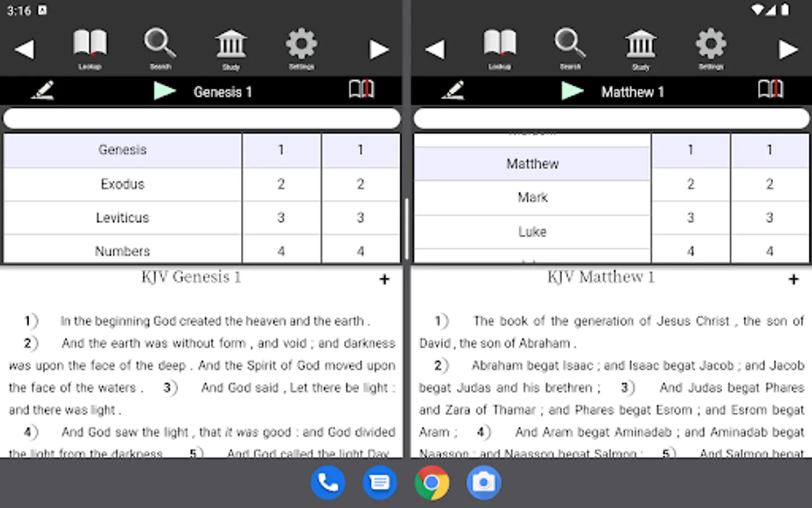Image resolution: width=812 pixels, height=508 pixels.
Task: Select Luke in the book list
Action: (532, 231)
